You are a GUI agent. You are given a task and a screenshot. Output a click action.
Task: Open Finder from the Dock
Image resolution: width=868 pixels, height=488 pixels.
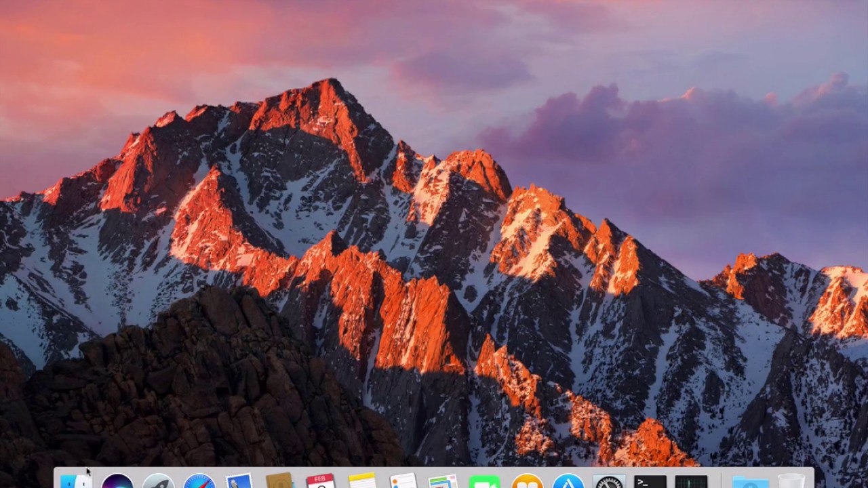[76, 481]
